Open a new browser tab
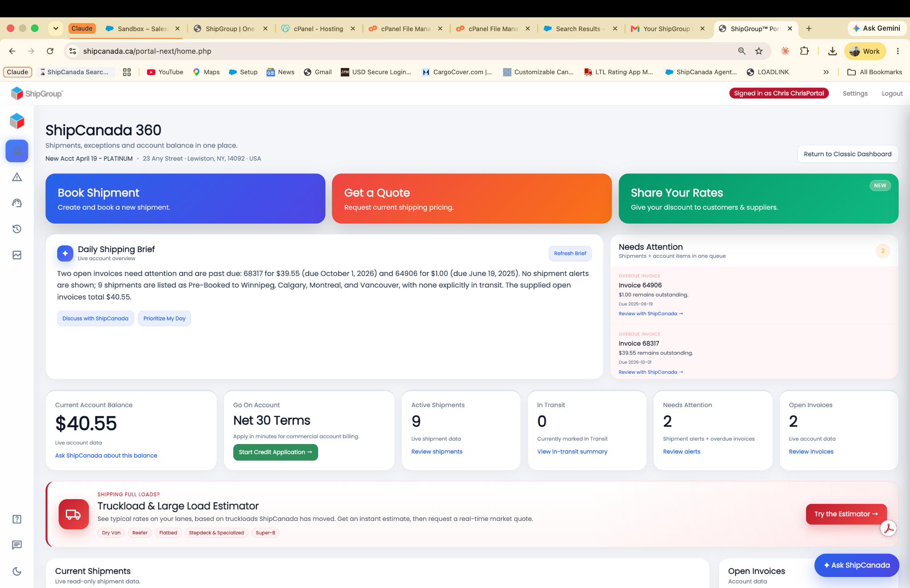Screen dimensions: 910x588 pyautogui.click(x=809, y=28)
